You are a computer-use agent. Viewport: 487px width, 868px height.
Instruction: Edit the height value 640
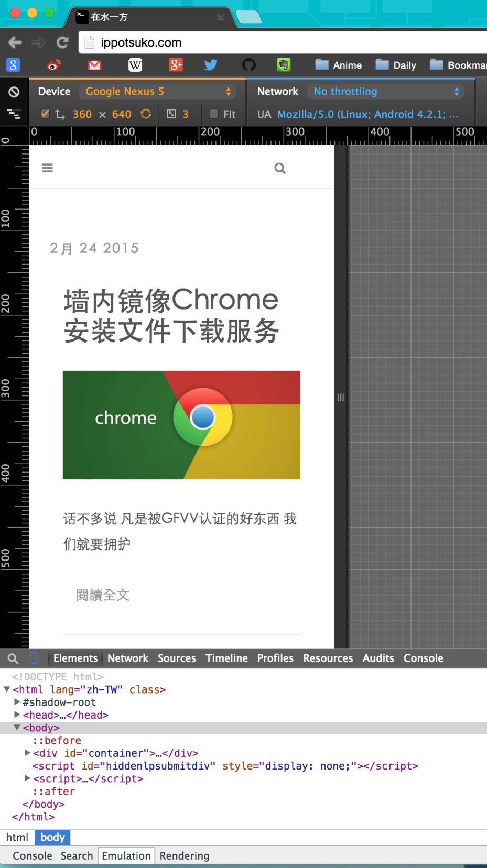(122, 114)
